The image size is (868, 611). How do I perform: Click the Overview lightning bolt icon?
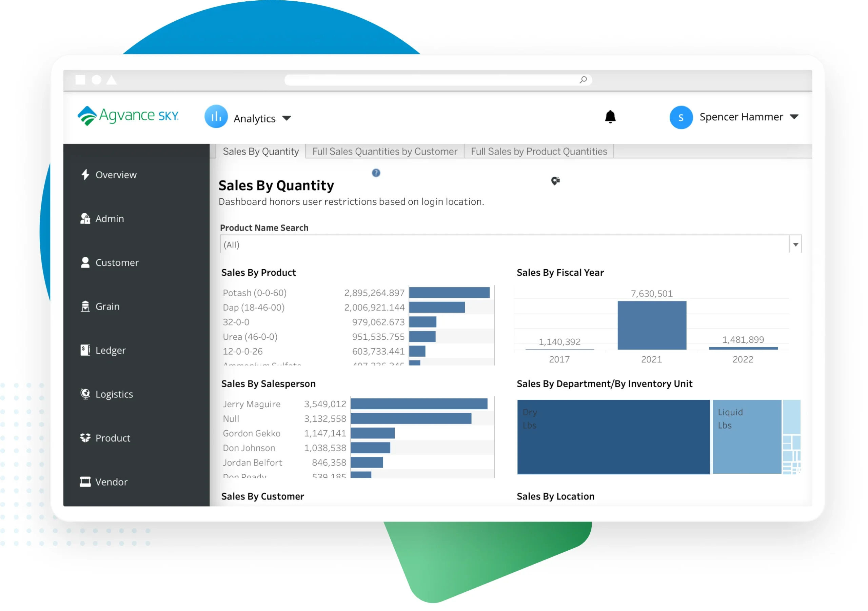pyautogui.click(x=85, y=175)
